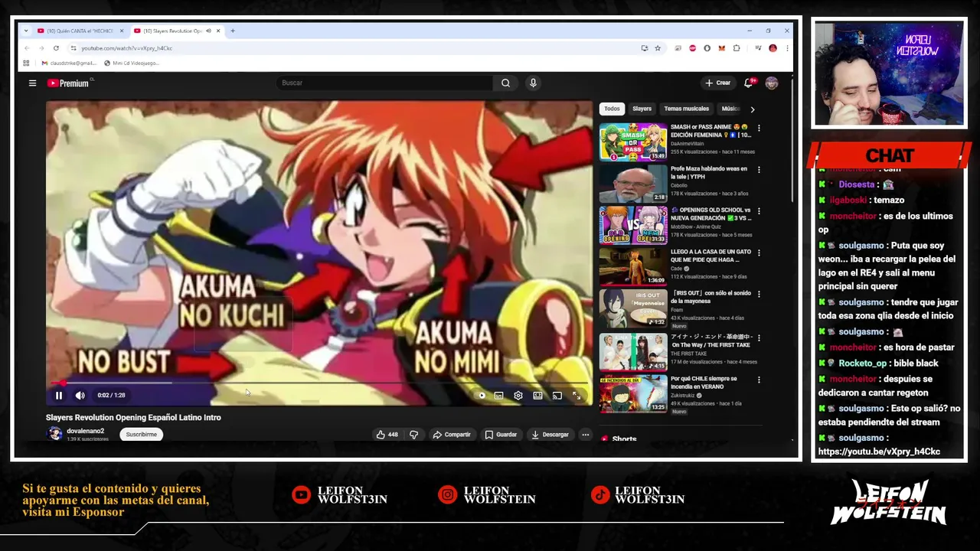
Task: Select the Slayers filter chip
Action: (642, 109)
